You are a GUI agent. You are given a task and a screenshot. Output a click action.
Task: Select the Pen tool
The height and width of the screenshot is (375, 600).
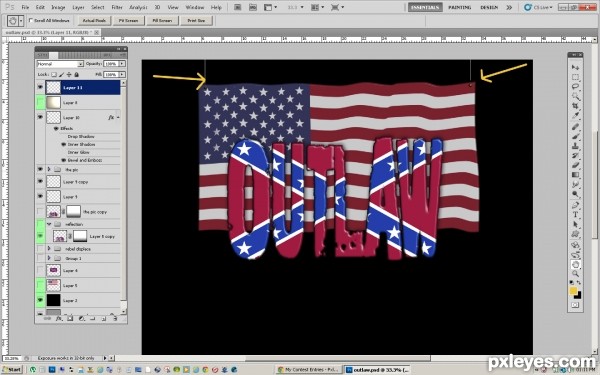575,205
